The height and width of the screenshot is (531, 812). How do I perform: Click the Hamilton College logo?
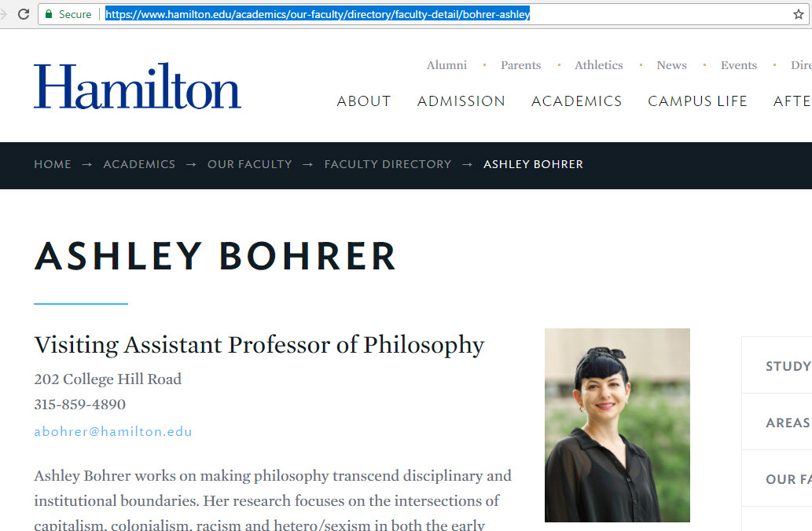[x=137, y=85]
